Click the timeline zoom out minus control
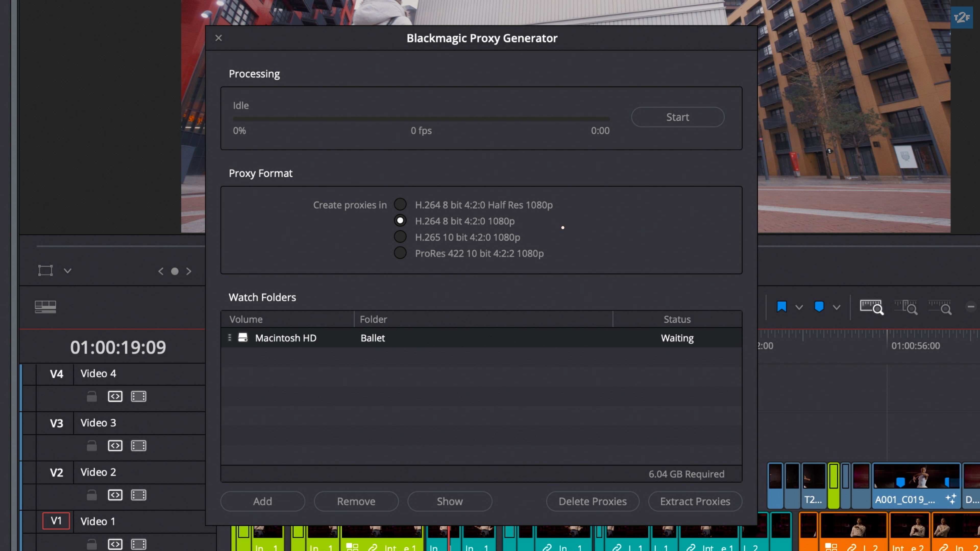The width and height of the screenshot is (980, 551). 971,306
